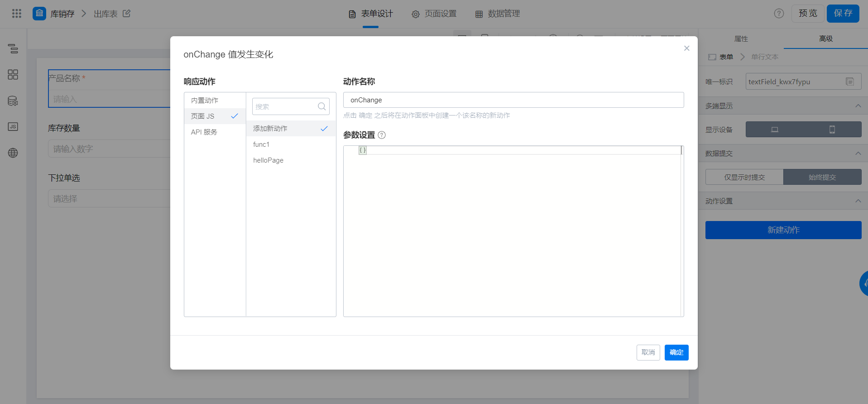Collapse the 多端显示 section
This screenshot has height=404, width=868.
click(858, 106)
